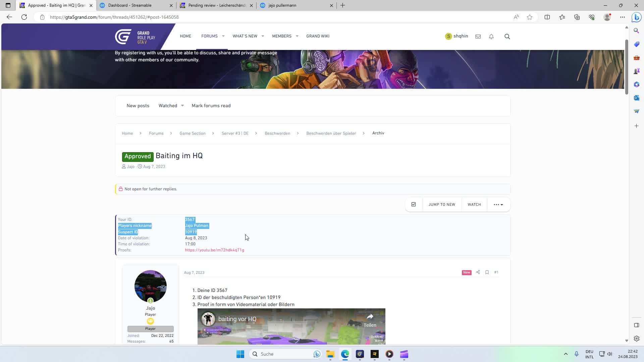Image resolution: width=644 pixels, height=362 pixels.
Task: Open forum search with the magnifier icon
Action: (507, 36)
